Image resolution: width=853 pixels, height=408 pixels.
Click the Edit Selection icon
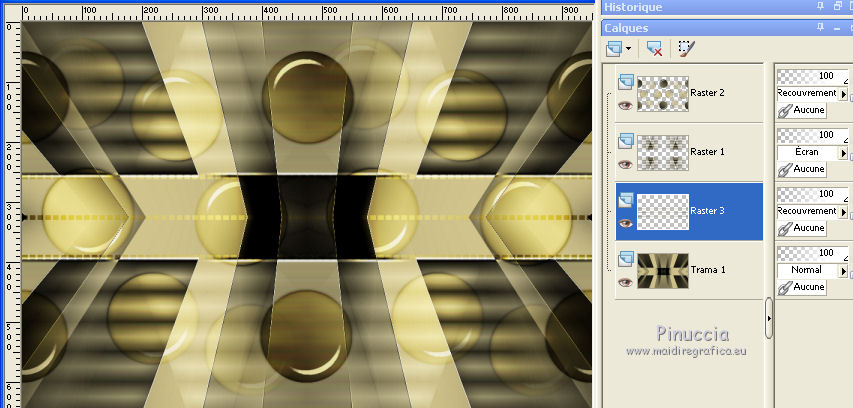687,49
